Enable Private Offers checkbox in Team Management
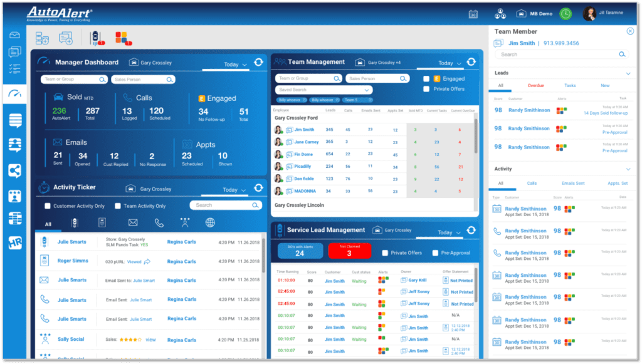 [x=426, y=89]
